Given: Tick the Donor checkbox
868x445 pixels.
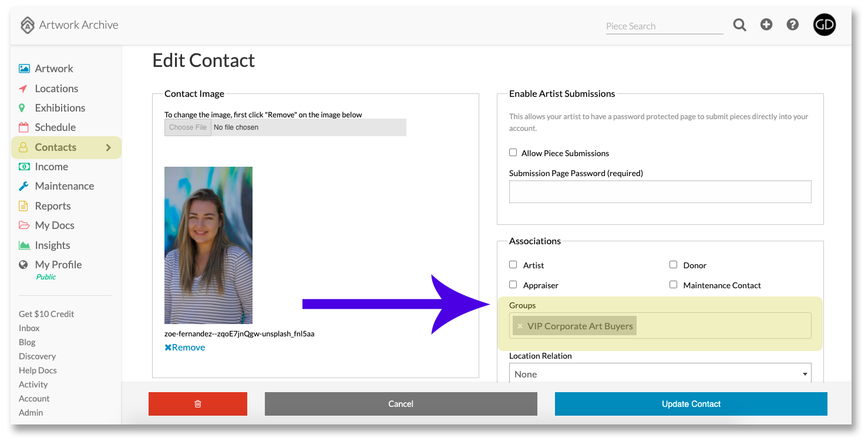Looking at the screenshot, I should [674, 265].
